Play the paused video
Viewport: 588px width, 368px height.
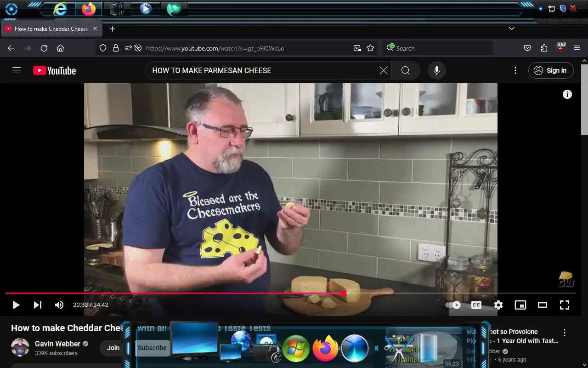pyautogui.click(x=16, y=305)
